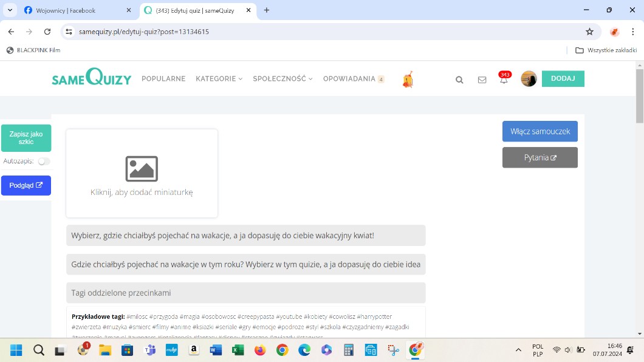Focus the tags input field
This screenshot has height=362, width=644.
tap(245, 293)
